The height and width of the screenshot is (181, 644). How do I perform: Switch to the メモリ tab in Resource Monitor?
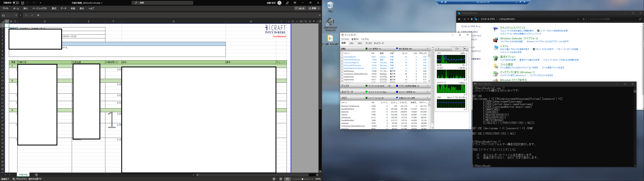tap(360, 43)
